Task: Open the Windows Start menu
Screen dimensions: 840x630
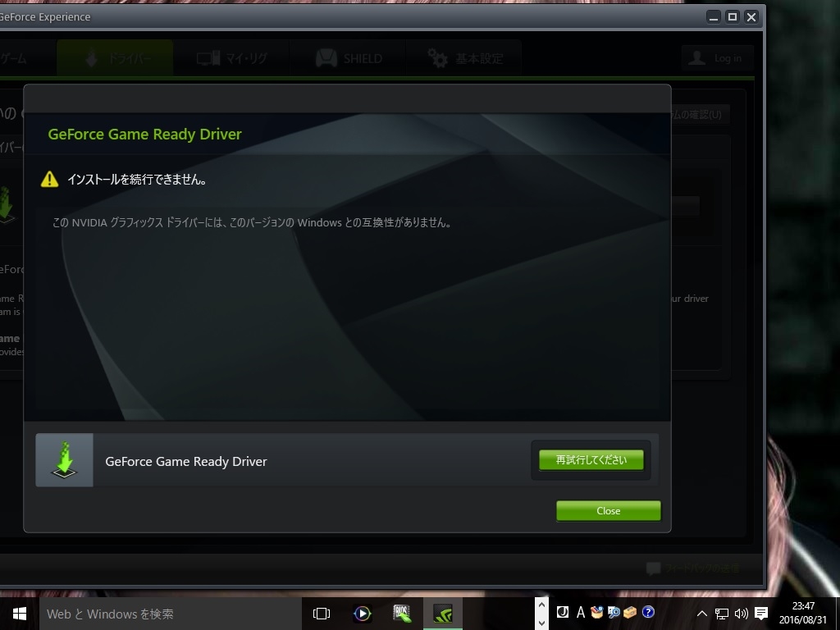Action: [x=20, y=614]
